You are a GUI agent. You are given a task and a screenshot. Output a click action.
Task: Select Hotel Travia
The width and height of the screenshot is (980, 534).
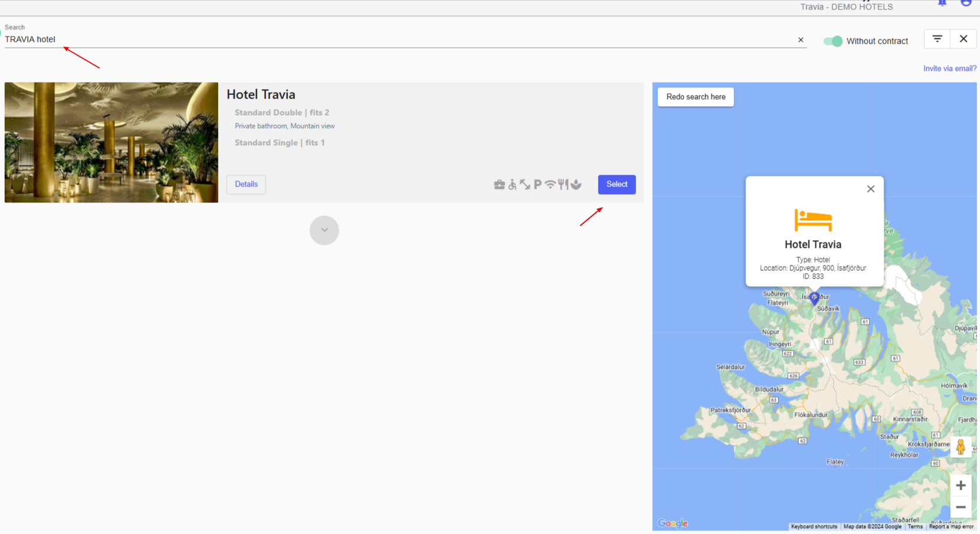pyautogui.click(x=617, y=185)
